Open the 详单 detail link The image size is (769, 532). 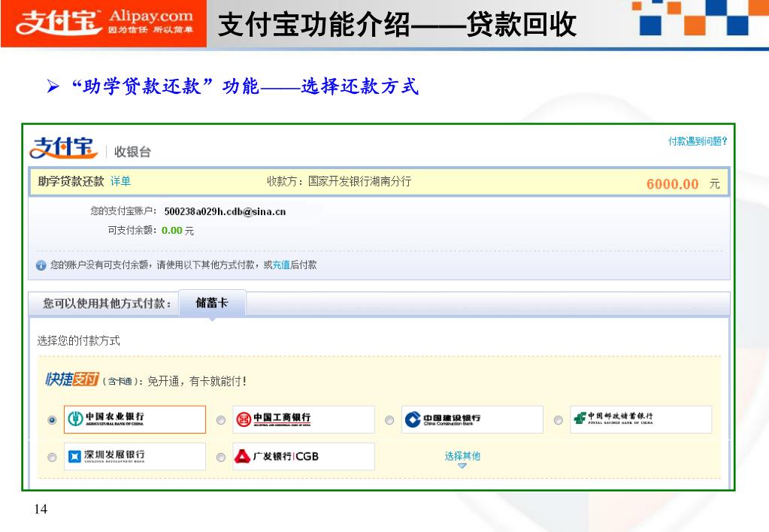click(x=120, y=181)
